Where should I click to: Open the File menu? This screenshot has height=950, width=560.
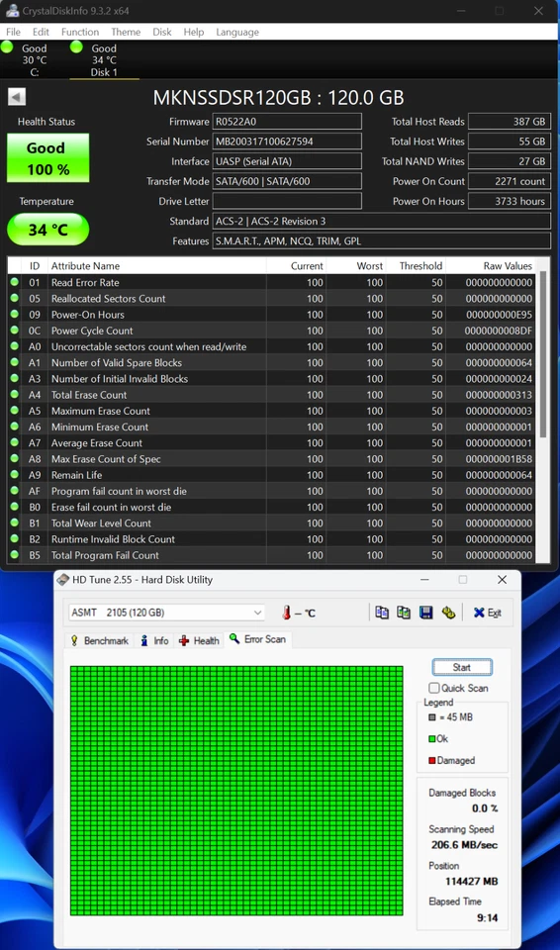click(x=13, y=32)
